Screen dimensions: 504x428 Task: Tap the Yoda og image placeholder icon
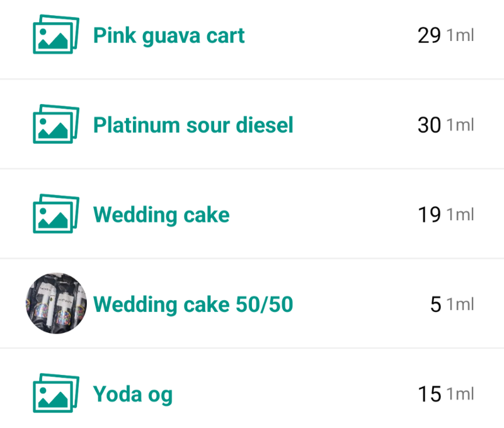click(55, 395)
